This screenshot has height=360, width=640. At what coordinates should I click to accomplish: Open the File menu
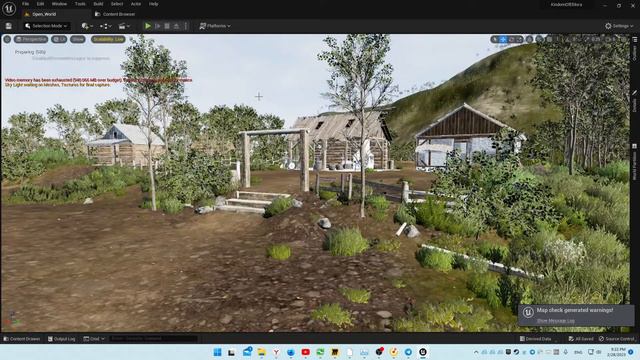(x=25, y=4)
